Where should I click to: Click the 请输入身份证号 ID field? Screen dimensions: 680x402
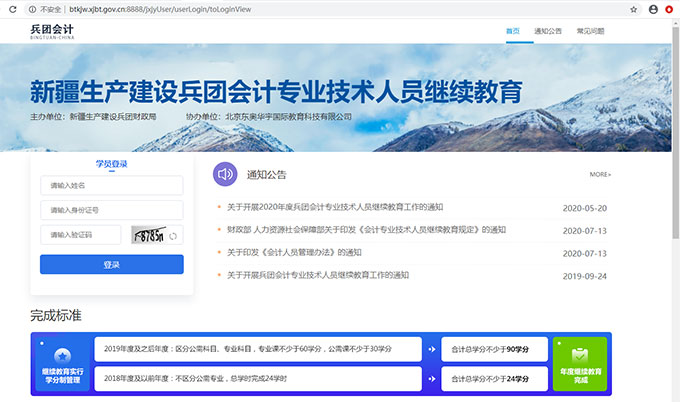(x=111, y=210)
